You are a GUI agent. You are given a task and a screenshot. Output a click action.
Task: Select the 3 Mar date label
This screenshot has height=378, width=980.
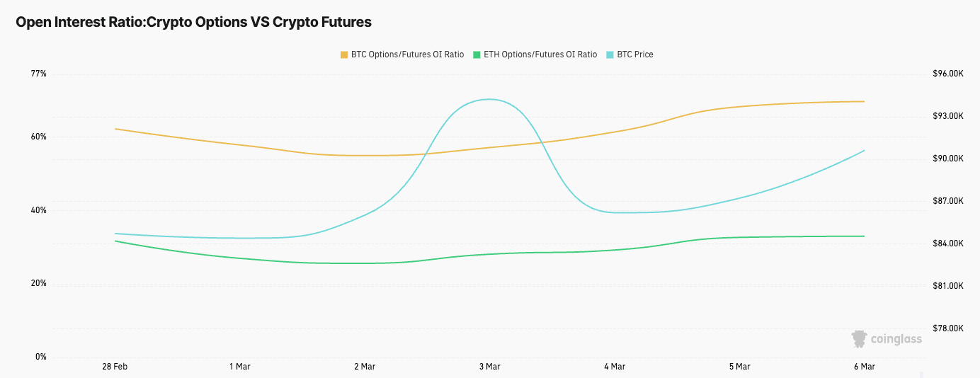(489, 367)
